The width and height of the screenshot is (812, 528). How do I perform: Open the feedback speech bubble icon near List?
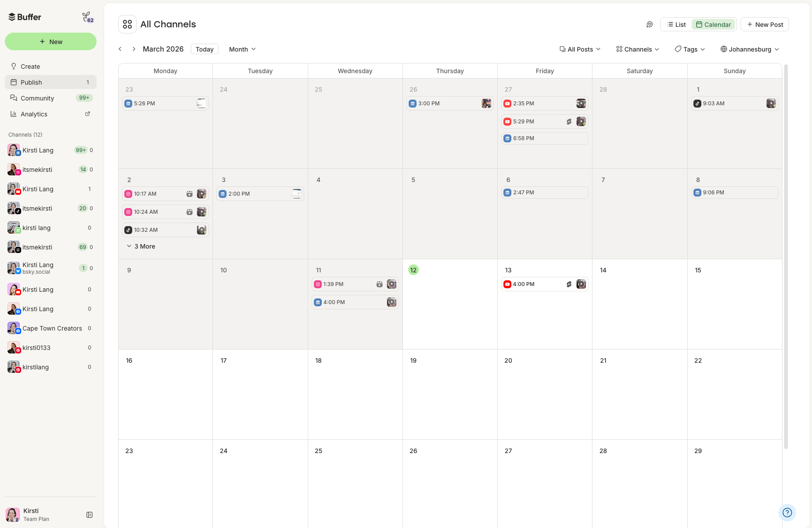click(649, 24)
